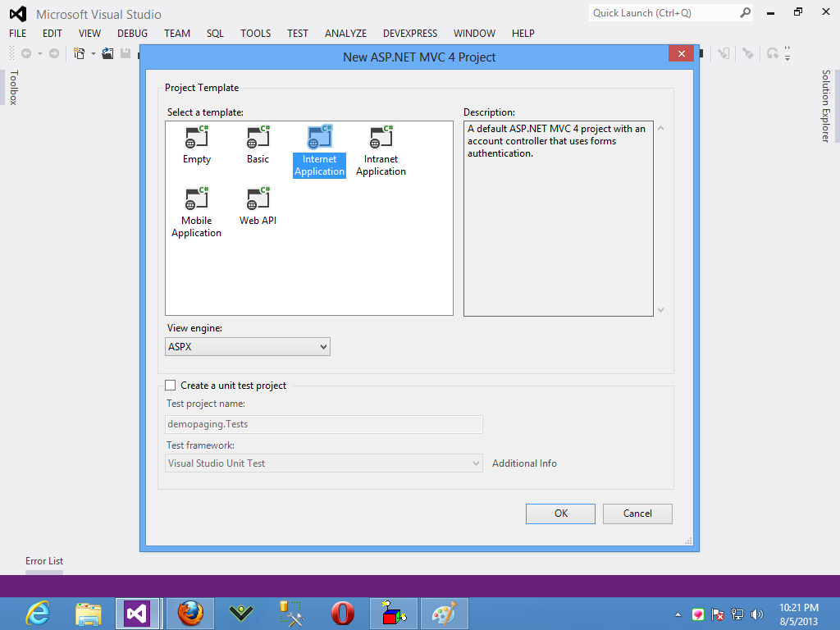Screen dimensions: 840x630
Task: Open the View engine ASPX dropdown
Action: tap(248, 347)
